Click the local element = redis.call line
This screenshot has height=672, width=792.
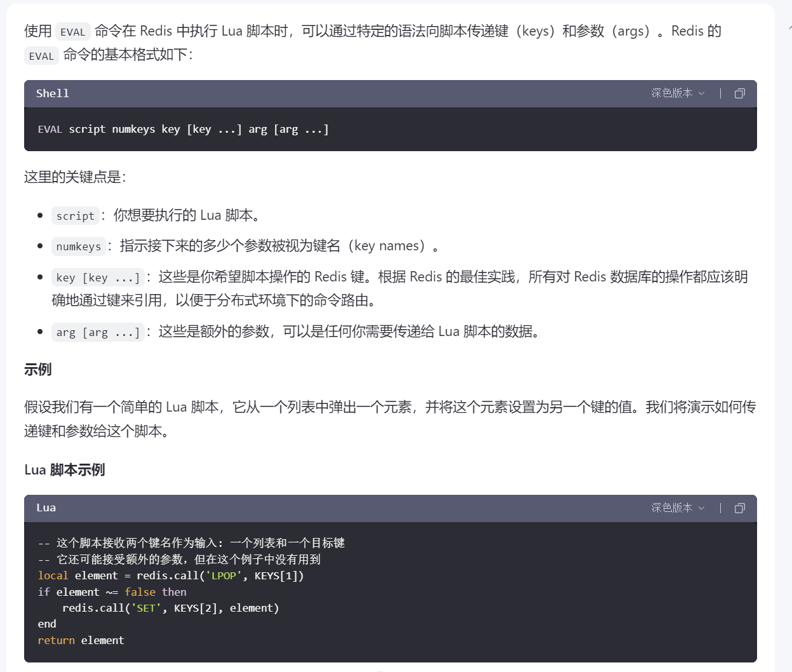[x=171, y=576]
